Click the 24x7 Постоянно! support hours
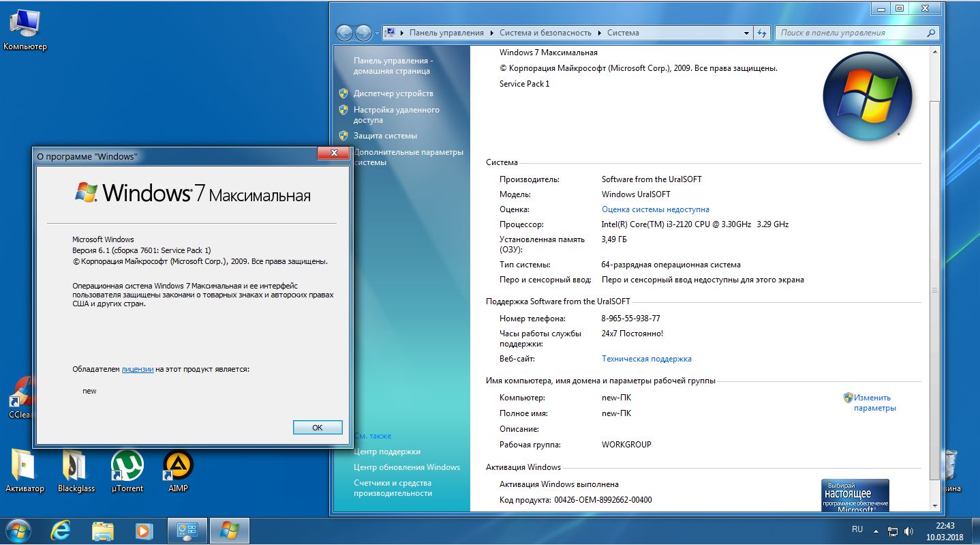980x545 pixels. point(632,334)
